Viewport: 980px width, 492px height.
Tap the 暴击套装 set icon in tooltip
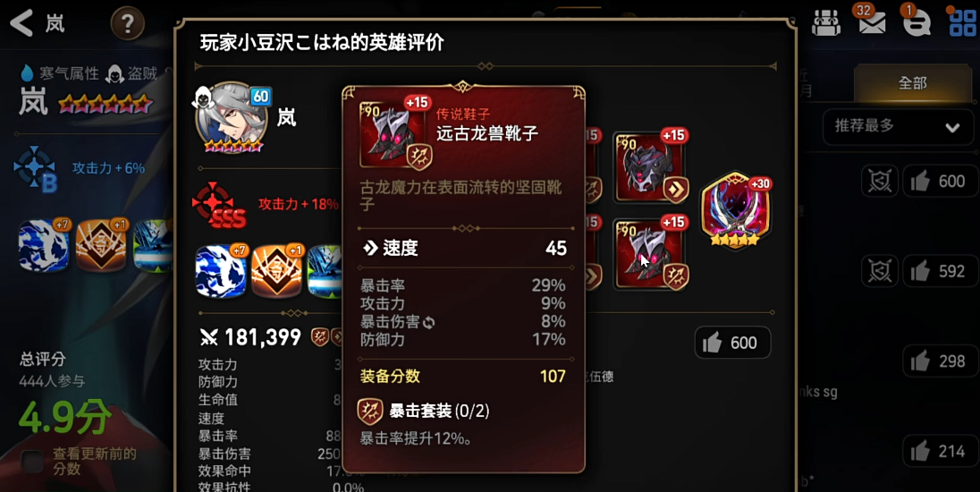tap(369, 411)
